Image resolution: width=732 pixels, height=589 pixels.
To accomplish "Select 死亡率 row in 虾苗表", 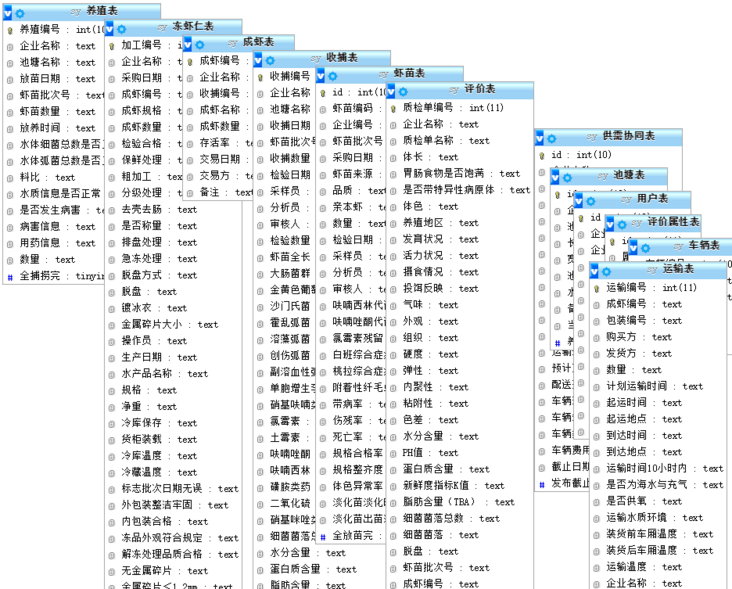I will coord(351,436).
